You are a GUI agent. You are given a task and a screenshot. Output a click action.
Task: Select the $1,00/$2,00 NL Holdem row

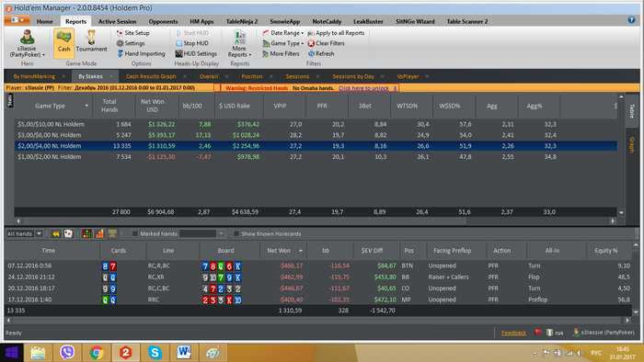coord(316,156)
